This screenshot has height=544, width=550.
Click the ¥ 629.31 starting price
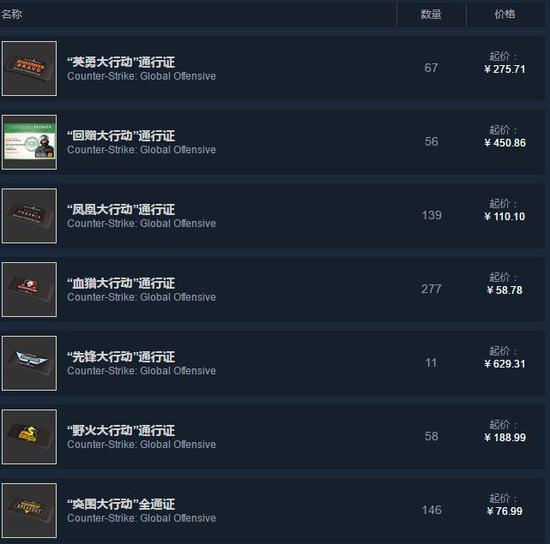coord(505,364)
